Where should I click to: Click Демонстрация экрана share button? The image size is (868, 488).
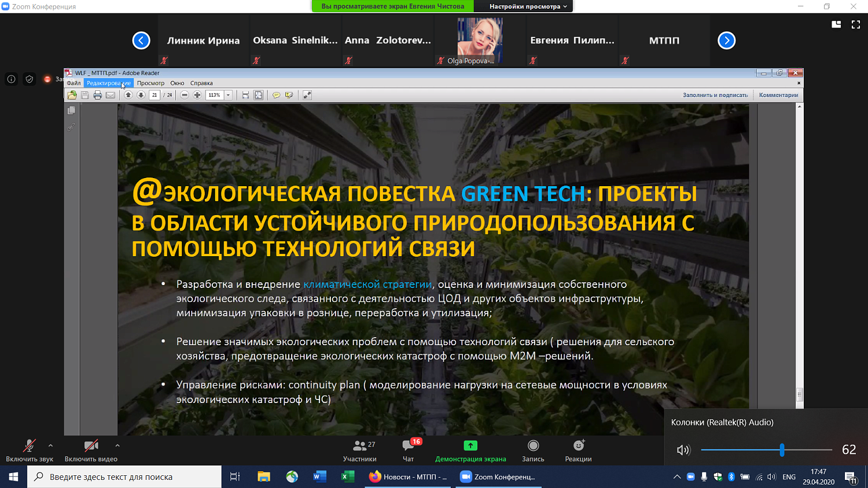click(470, 450)
